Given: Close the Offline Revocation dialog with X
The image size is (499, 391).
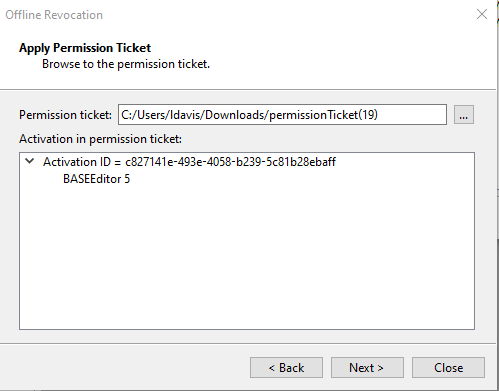Looking at the screenshot, I should 482,14.
